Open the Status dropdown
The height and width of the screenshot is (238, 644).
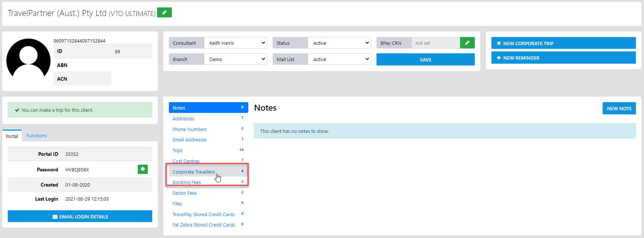pyautogui.click(x=339, y=43)
